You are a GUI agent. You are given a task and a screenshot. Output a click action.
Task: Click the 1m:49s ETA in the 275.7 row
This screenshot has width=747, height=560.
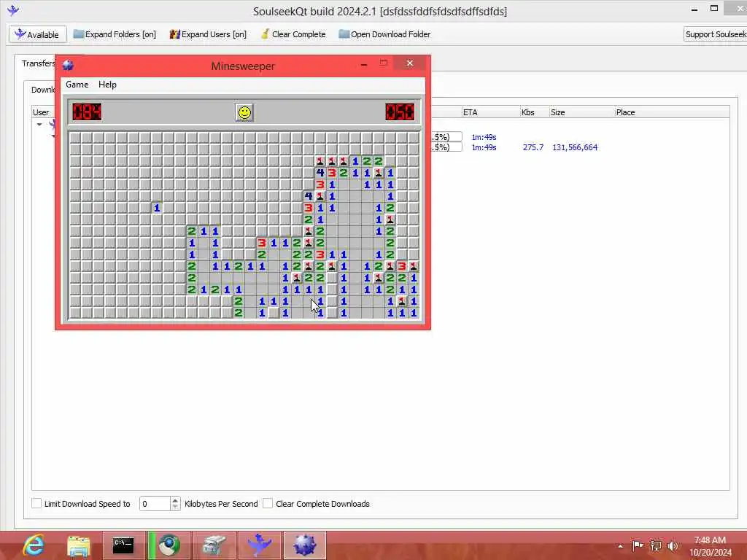pyautogui.click(x=484, y=147)
